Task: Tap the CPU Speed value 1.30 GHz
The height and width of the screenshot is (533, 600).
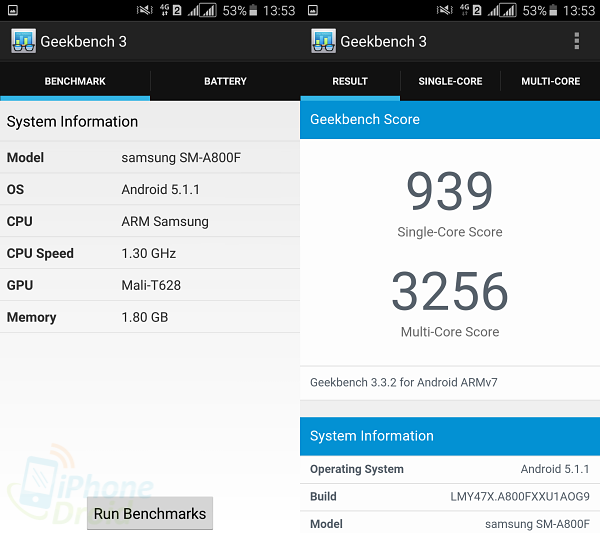Action: 148,253
